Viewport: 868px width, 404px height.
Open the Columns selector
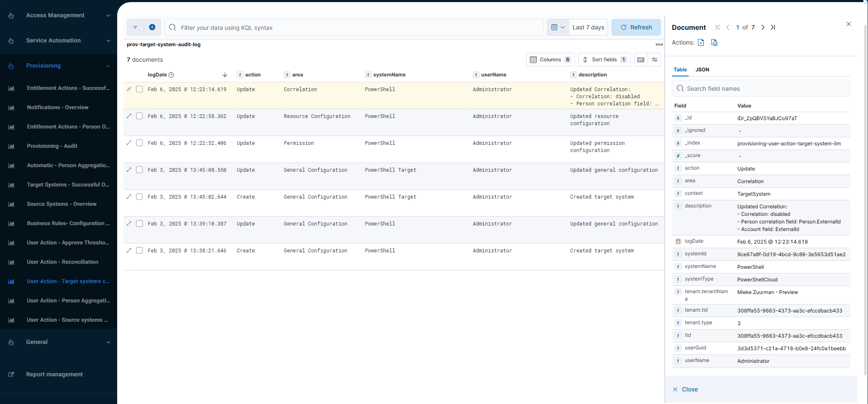point(551,60)
